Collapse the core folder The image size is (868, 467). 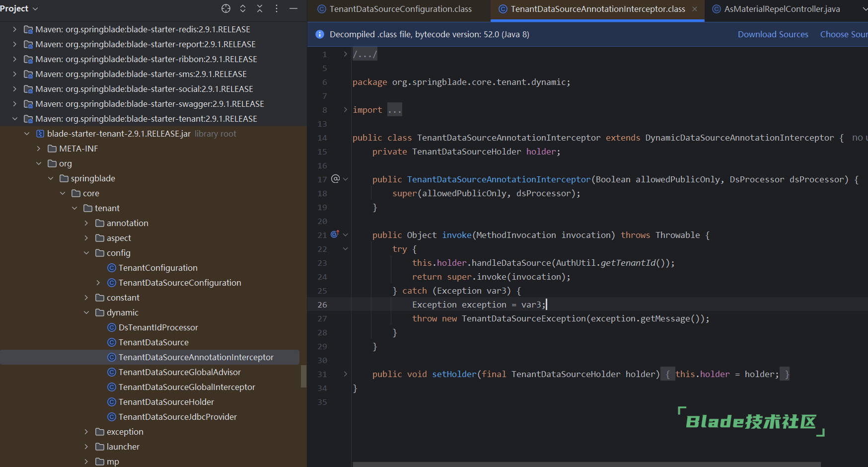[62, 193]
